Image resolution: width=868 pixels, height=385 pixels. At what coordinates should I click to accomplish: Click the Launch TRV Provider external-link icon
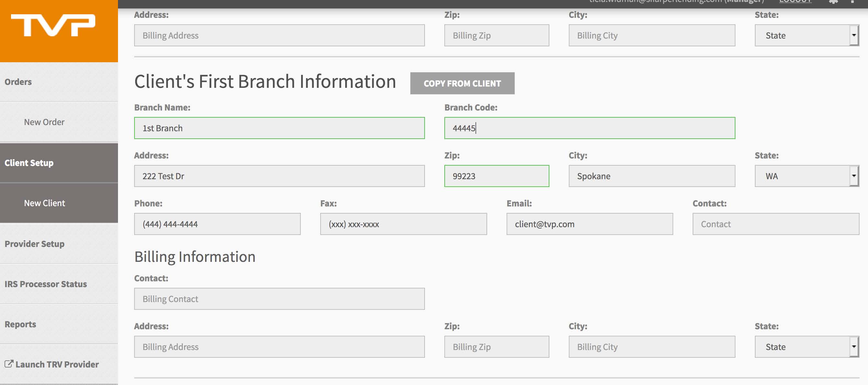9,364
